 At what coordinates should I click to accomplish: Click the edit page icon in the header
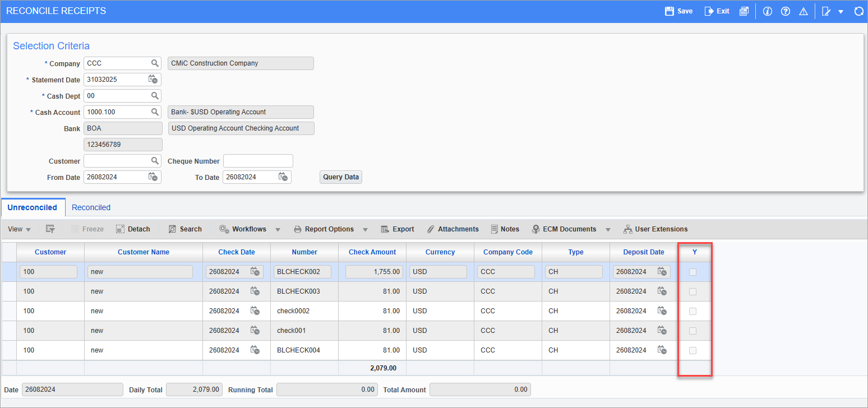pyautogui.click(x=826, y=11)
